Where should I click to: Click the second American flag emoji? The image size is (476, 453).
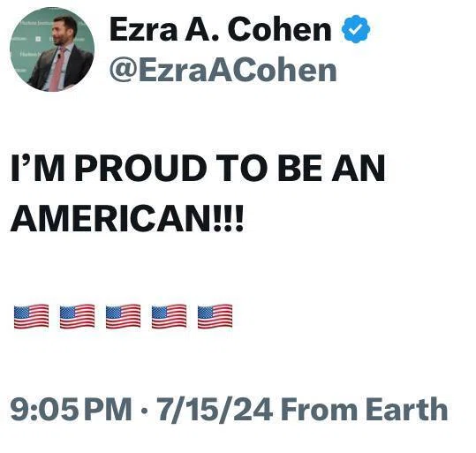[77, 316]
